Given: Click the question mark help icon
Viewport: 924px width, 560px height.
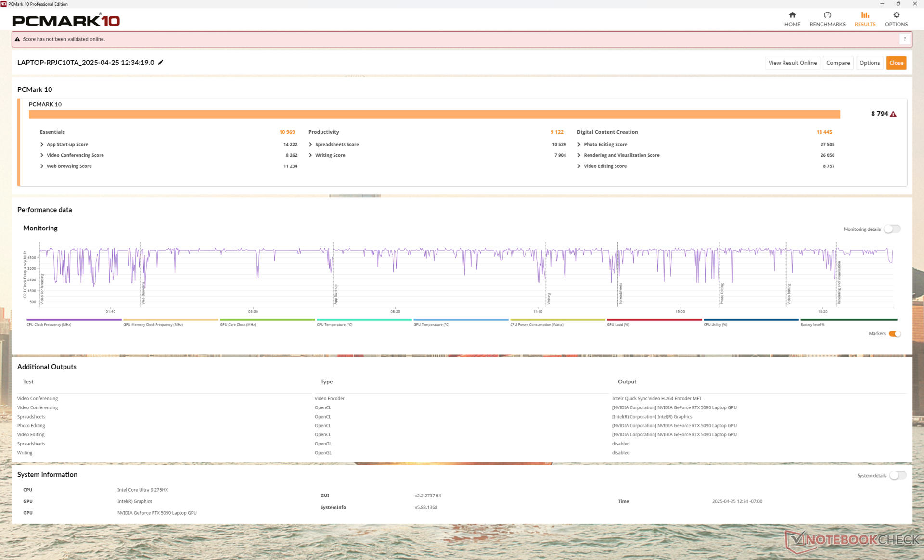Looking at the screenshot, I should [905, 39].
